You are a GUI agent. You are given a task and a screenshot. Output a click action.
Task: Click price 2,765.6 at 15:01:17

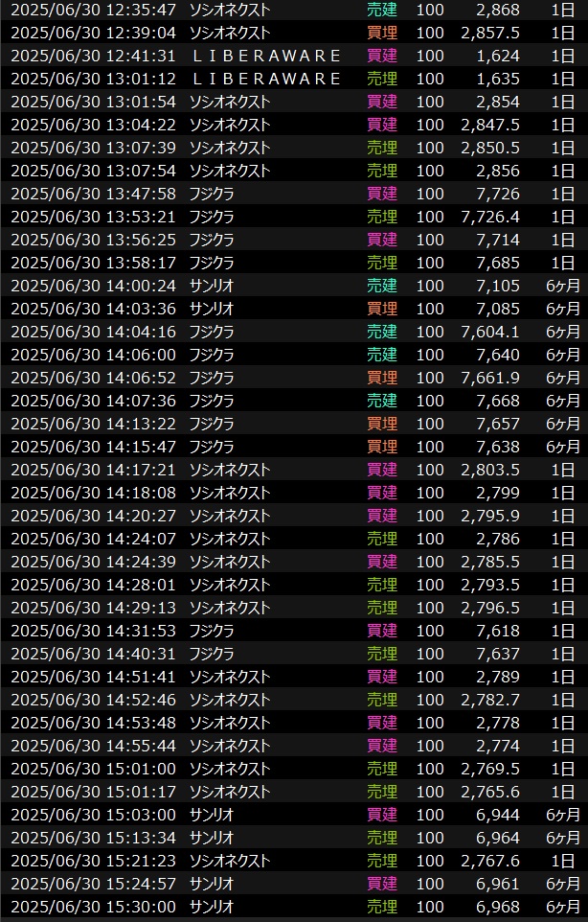[490, 792]
